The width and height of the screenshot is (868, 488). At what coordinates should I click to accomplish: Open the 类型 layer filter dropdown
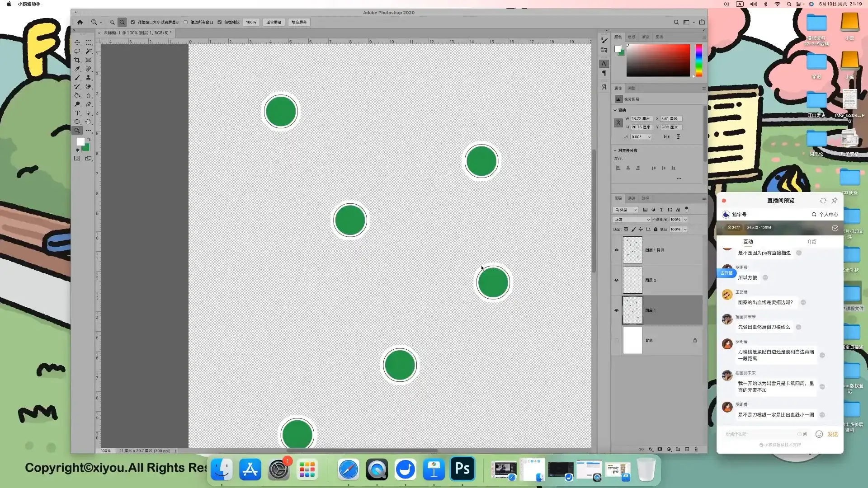(x=625, y=210)
